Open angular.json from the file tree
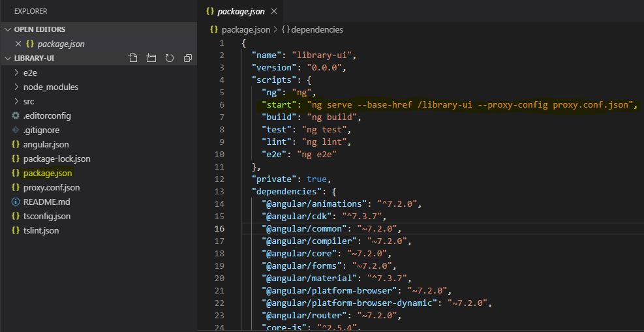 46,144
